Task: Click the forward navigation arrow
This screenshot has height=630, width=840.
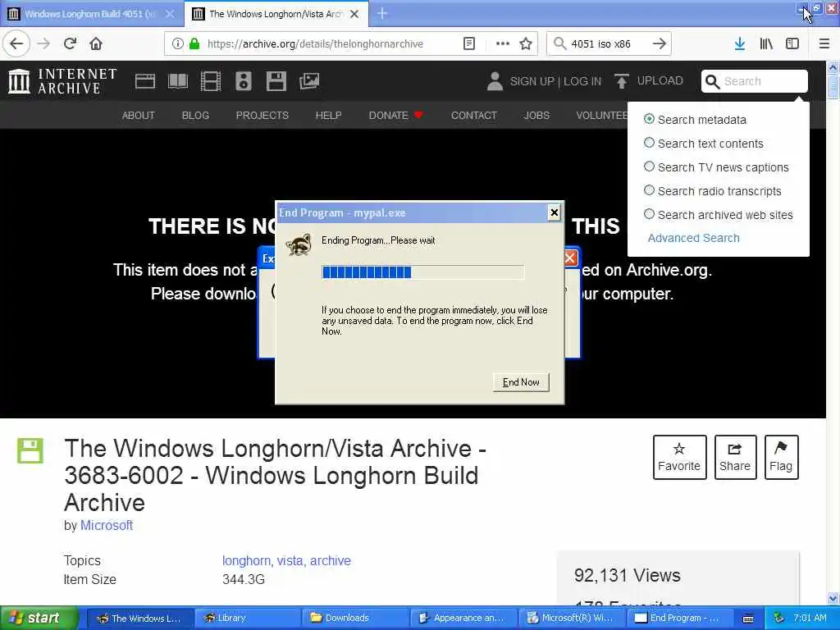Action: [44, 44]
